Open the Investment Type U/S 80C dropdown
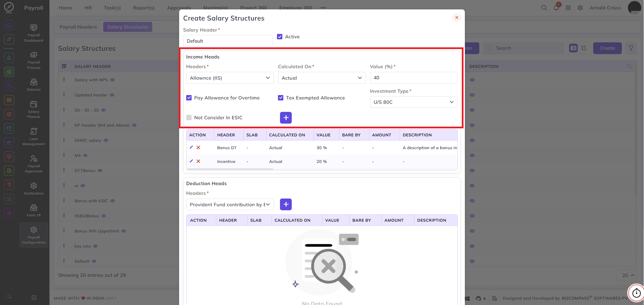The height and width of the screenshot is (305, 644). click(414, 102)
